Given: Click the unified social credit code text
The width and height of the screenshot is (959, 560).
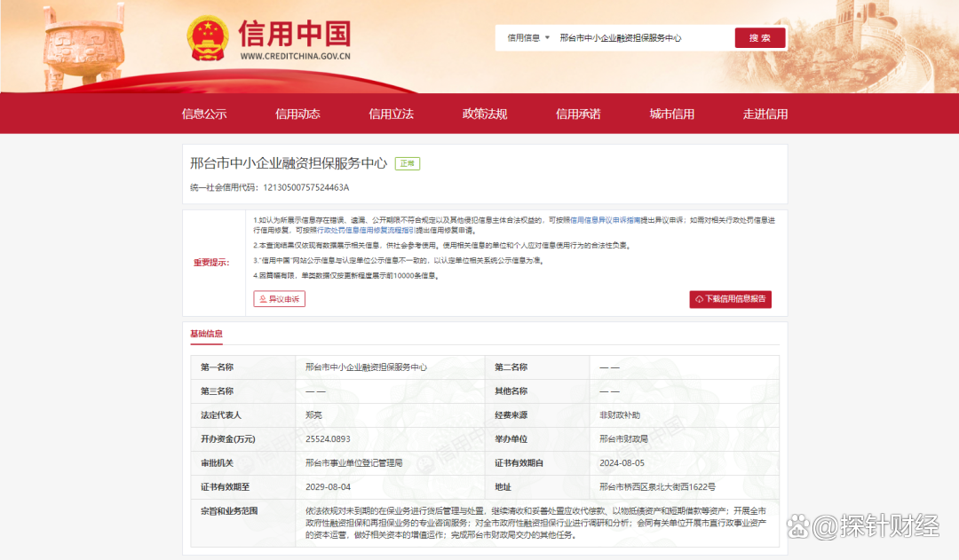Looking at the screenshot, I should pyautogui.click(x=270, y=187).
